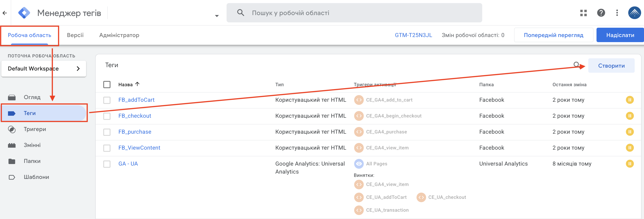
Task: Click the exception CE_GA4_view_item trigger icon
Action: click(x=359, y=185)
